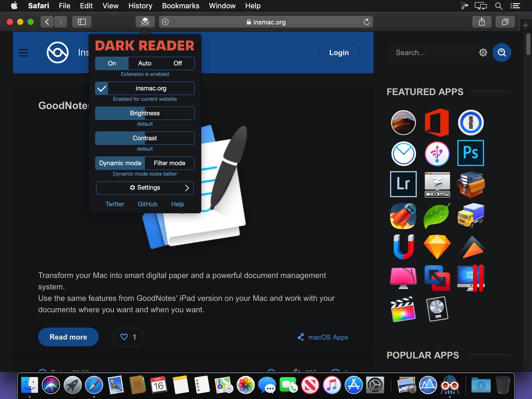This screenshot has height=399, width=532.
Task: Click the page vertical scrollbar
Action: 528,44
